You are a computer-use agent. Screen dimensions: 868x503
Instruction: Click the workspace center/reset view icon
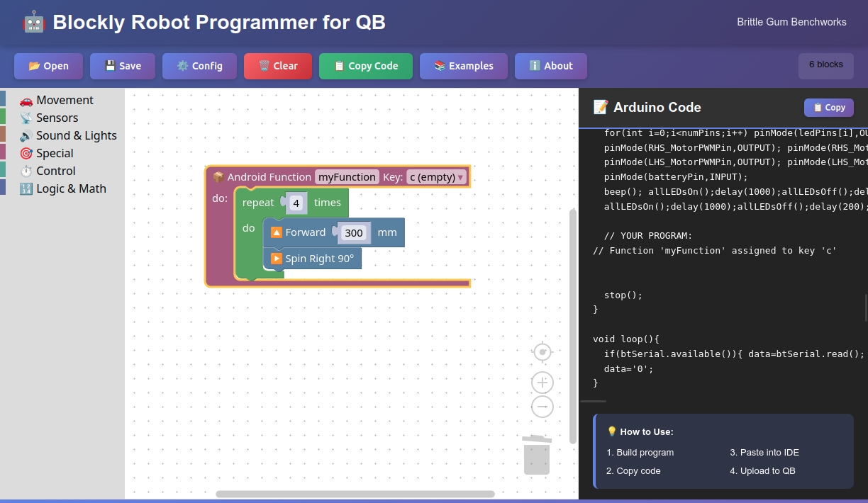(x=542, y=352)
